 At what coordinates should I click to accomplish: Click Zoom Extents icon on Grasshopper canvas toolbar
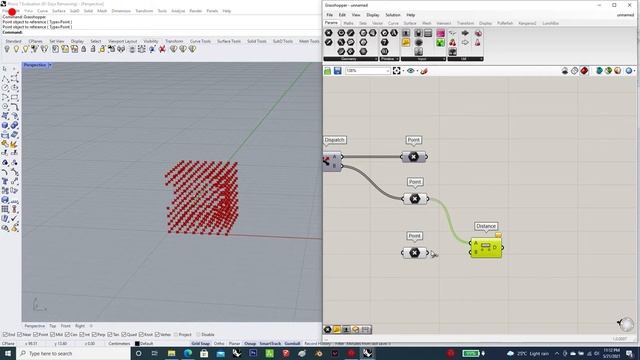coord(396,71)
